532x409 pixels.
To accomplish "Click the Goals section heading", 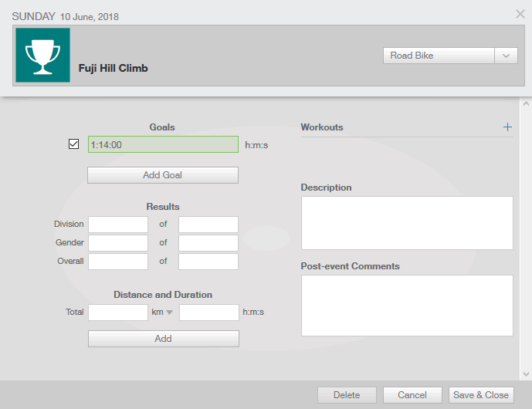I will pos(162,127).
